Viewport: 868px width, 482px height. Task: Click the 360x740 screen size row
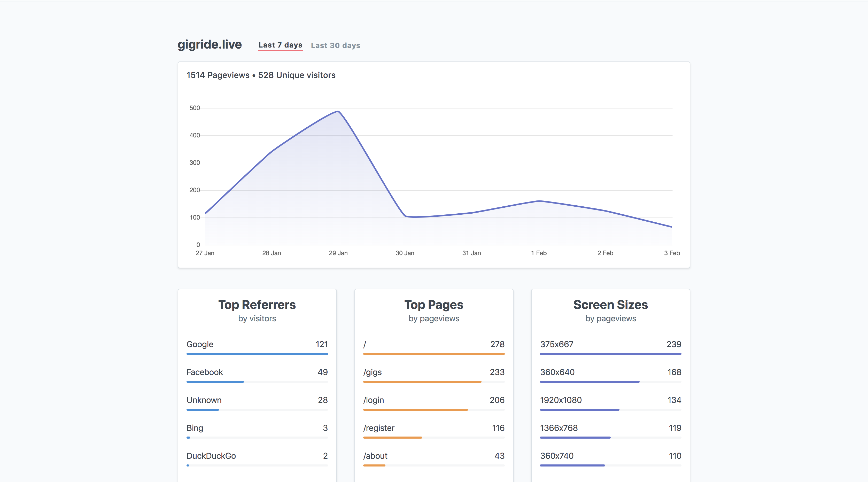(557, 456)
